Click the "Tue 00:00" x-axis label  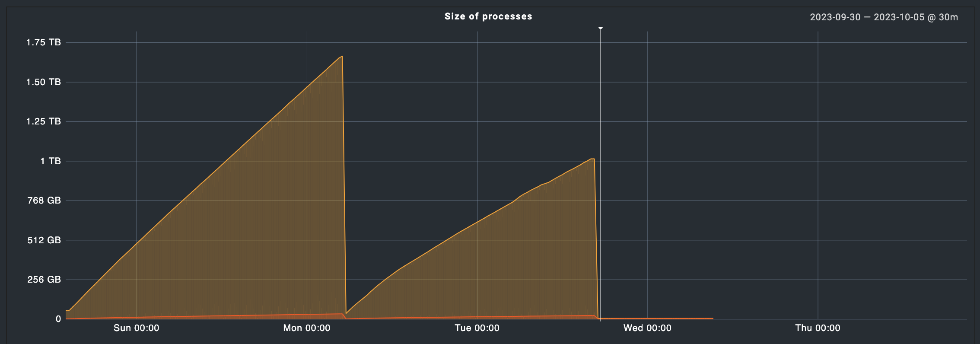point(477,328)
